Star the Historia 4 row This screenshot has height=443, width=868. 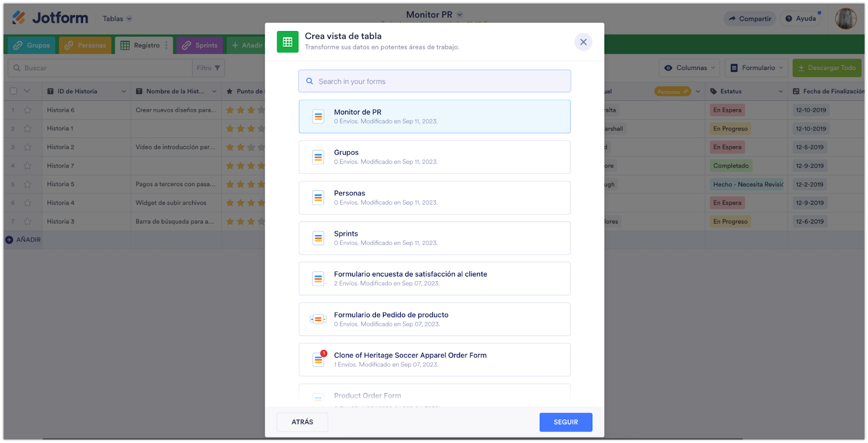tap(28, 203)
